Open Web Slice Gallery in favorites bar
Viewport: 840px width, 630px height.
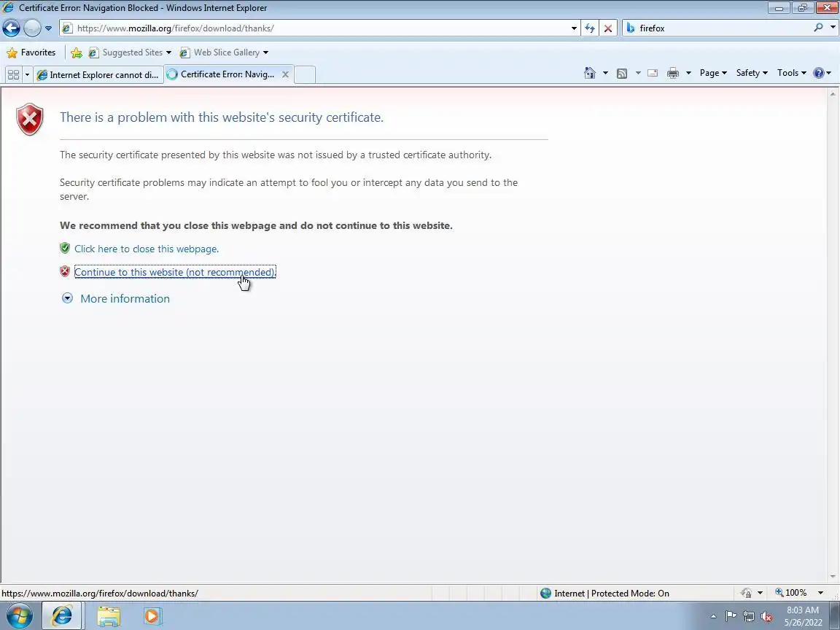[223, 52]
